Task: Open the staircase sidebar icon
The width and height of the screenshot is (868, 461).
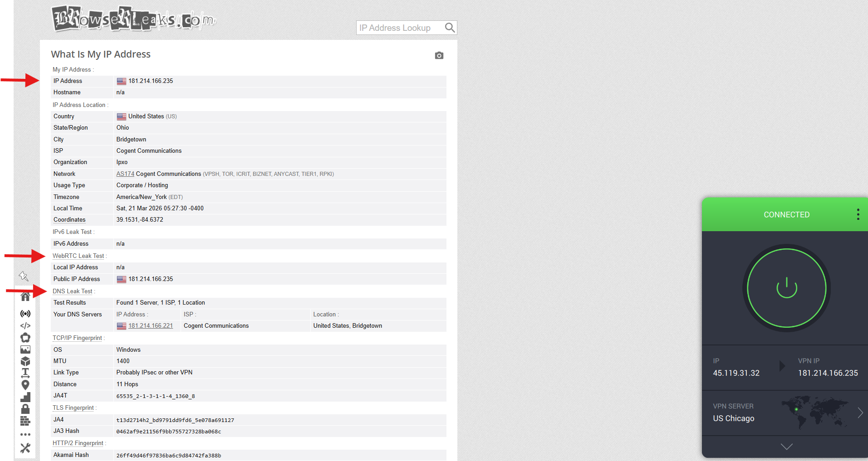Action: pos(25,397)
